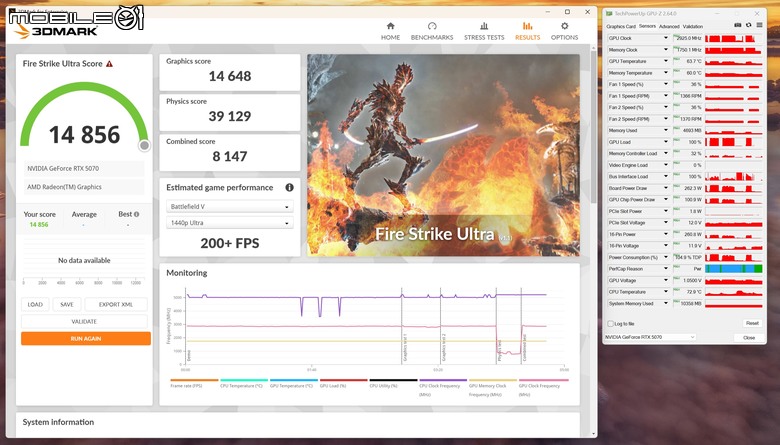Viewport: 780px width, 445px height.
Task: Click the Graphics score value 14 648
Action: click(x=230, y=76)
